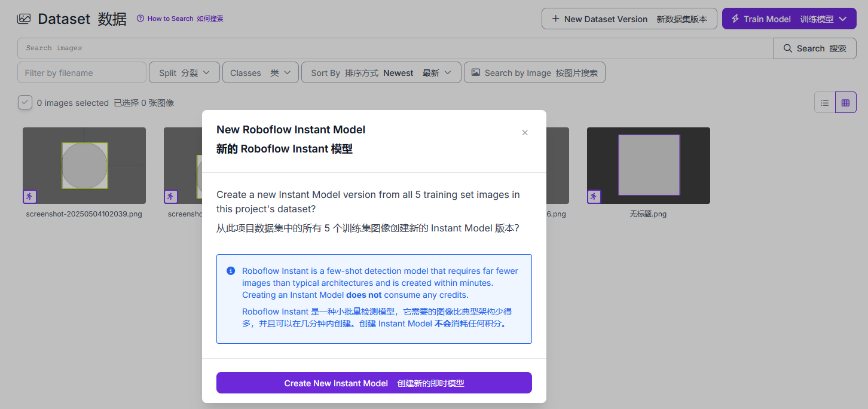Open the 无标题.png thumbnail

649,166
